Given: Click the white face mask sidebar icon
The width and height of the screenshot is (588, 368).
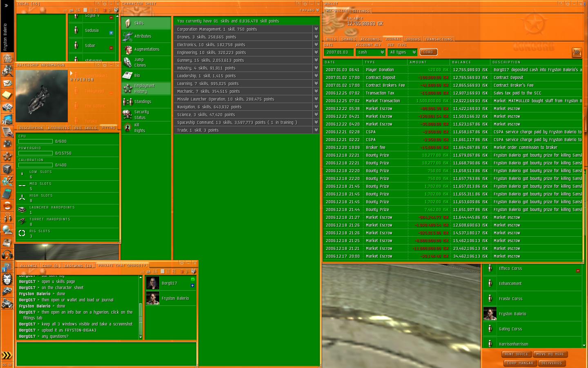Looking at the screenshot, I should (x=7, y=279).
